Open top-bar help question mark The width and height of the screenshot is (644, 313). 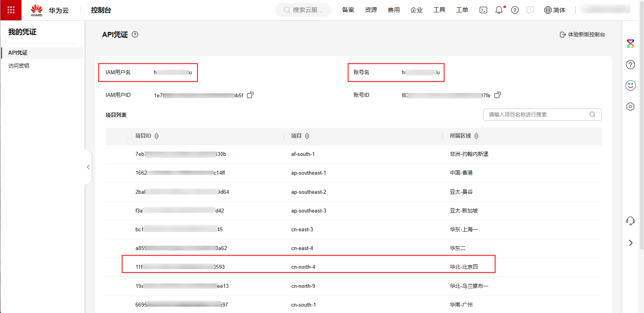pyautogui.click(x=515, y=10)
